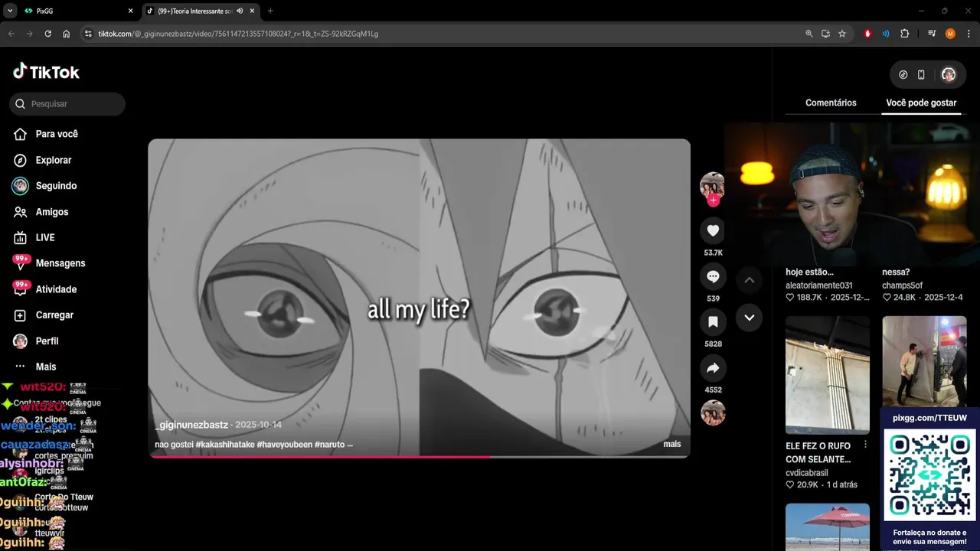Open champs5of author link
The height and width of the screenshot is (551, 980).
[x=902, y=285]
